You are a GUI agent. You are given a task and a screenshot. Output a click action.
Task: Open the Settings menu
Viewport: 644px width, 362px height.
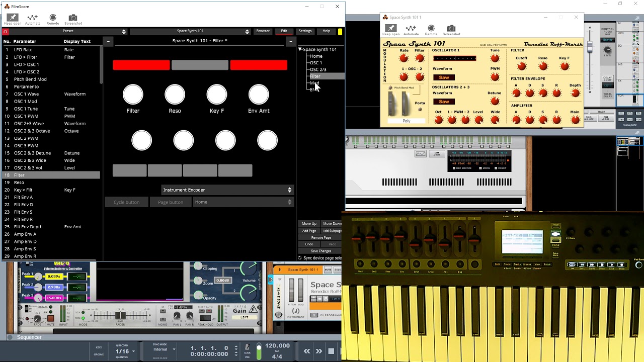click(x=305, y=31)
